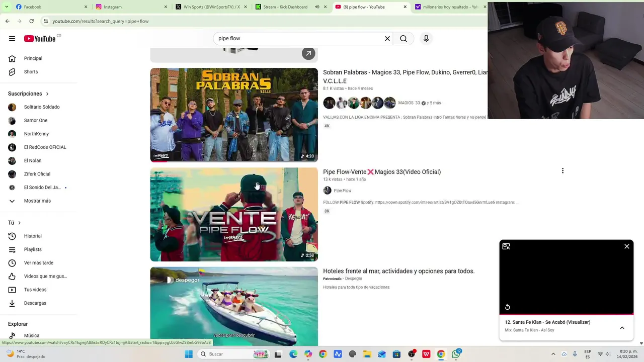Click the miniplayer red progress bar
The image size is (644, 362).
[566, 314]
